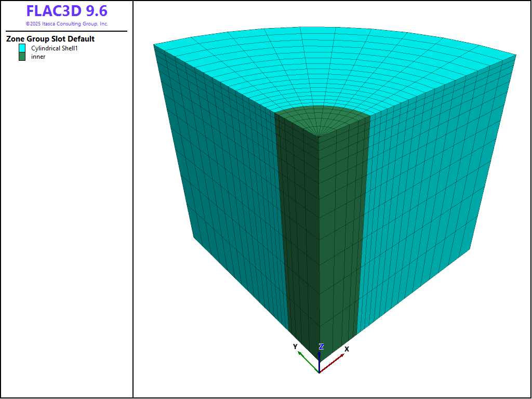Click the cyan Cylindrical Shell1 color swatch
The width and height of the screenshot is (532, 399).
pos(22,48)
